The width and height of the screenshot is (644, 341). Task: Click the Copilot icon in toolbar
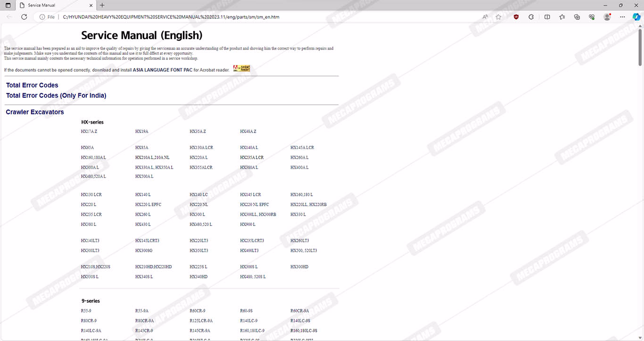pyautogui.click(x=636, y=17)
